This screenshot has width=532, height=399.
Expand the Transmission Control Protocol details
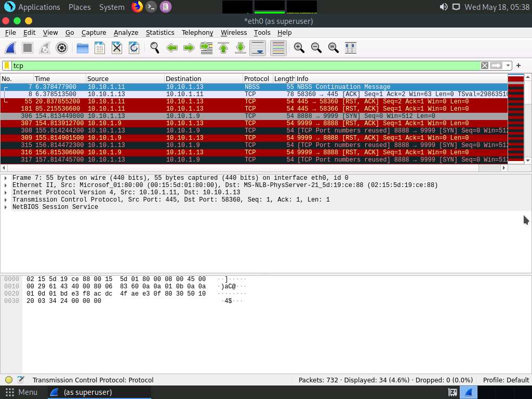tap(6, 199)
